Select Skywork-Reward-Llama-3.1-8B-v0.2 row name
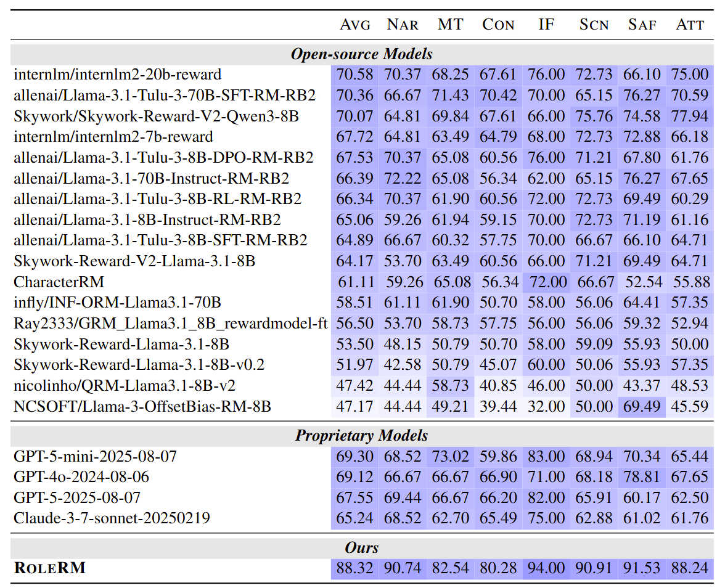Viewport: 725px width, 588px height. coord(139,365)
